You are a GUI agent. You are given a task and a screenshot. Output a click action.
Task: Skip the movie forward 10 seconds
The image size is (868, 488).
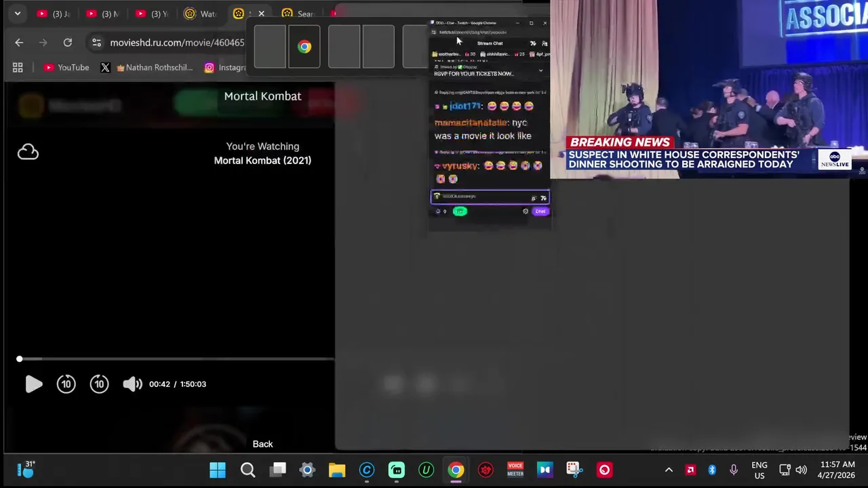click(99, 384)
